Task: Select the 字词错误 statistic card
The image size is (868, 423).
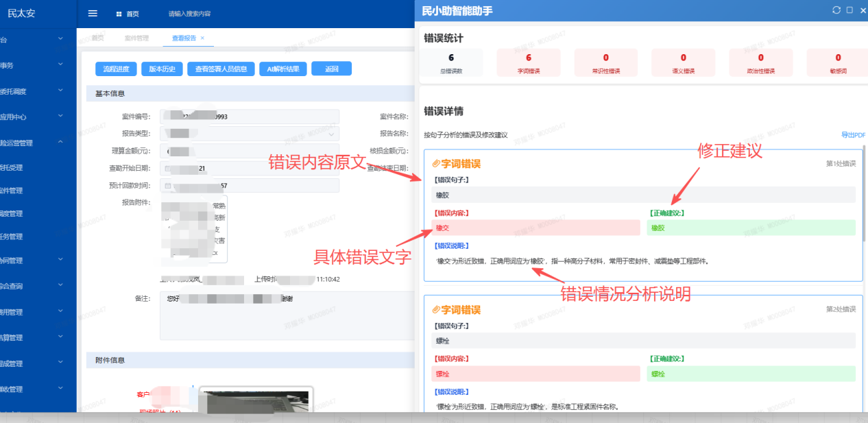Action: pos(528,62)
